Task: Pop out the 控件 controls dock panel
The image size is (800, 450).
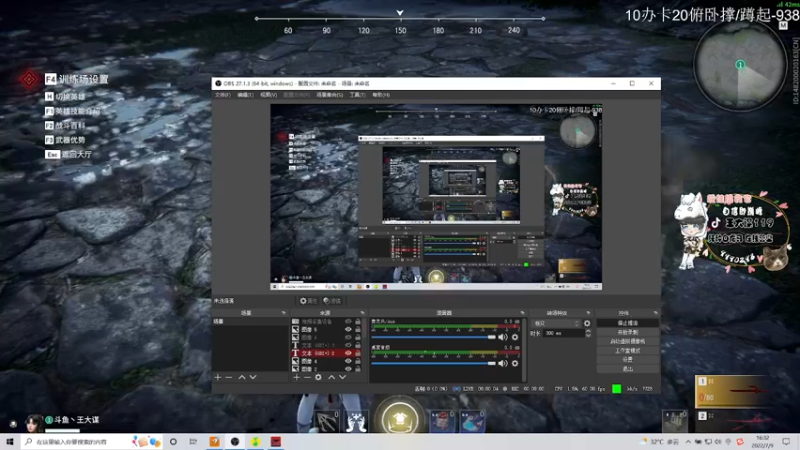Action: tap(655, 313)
